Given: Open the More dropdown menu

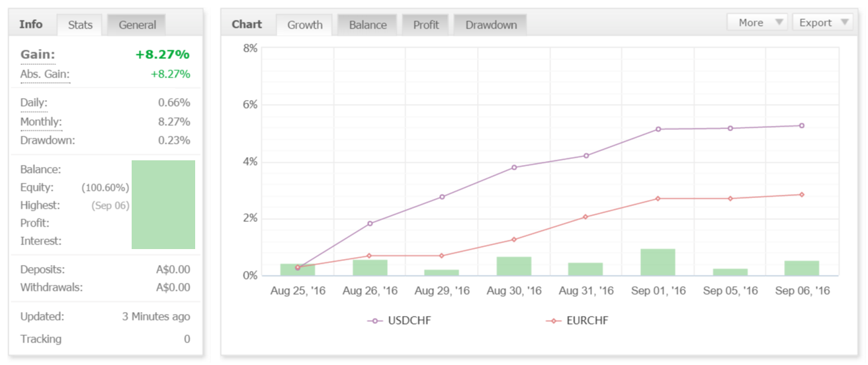Looking at the screenshot, I should (757, 23).
